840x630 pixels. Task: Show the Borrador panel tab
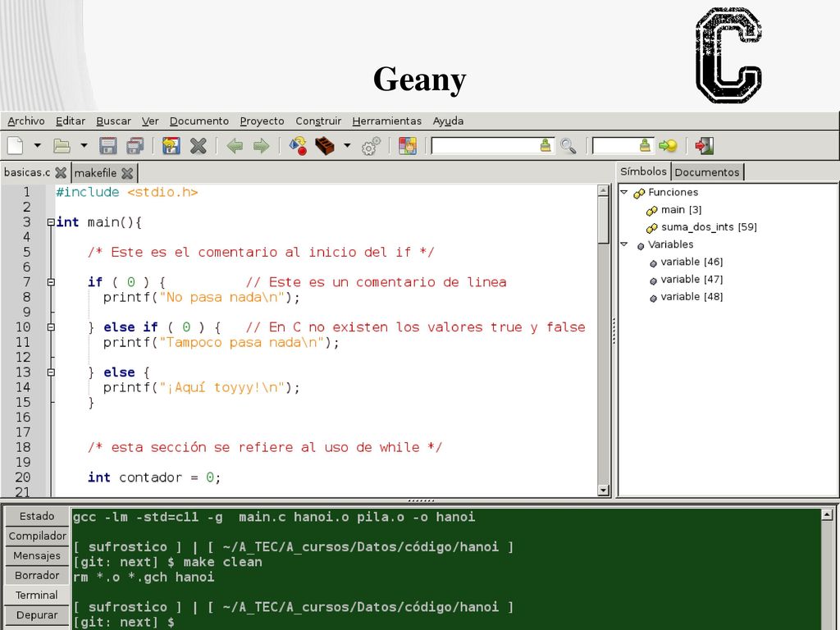point(37,575)
